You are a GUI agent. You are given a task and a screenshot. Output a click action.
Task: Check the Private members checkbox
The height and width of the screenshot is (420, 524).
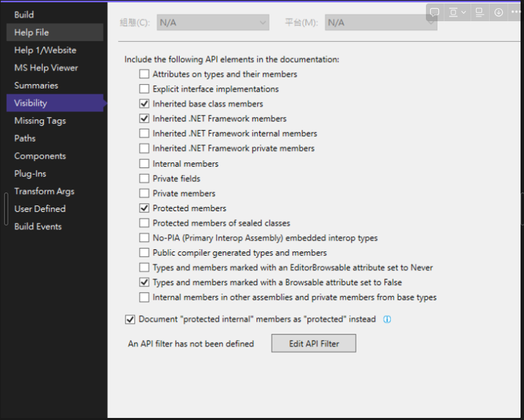pos(144,193)
